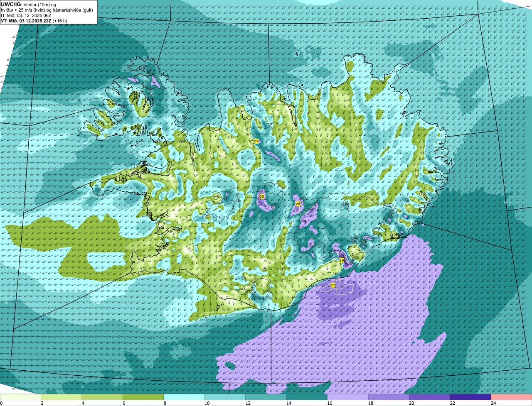Click the initial time "IT: Mið. 03. 12. 2025 06Z"
Screen dimensions: 532x406
click(26, 15)
